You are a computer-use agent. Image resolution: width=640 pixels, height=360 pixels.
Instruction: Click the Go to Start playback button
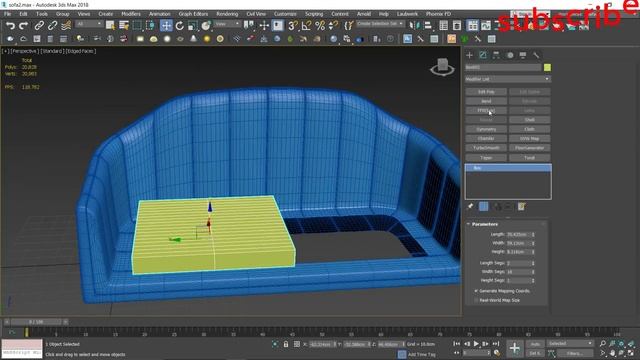click(x=457, y=344)
